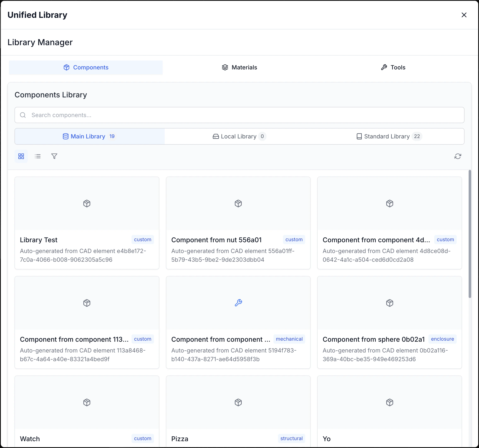Select Component from component 113... title
The height and width of the screenshot is (448, 479).
(74, 340)
